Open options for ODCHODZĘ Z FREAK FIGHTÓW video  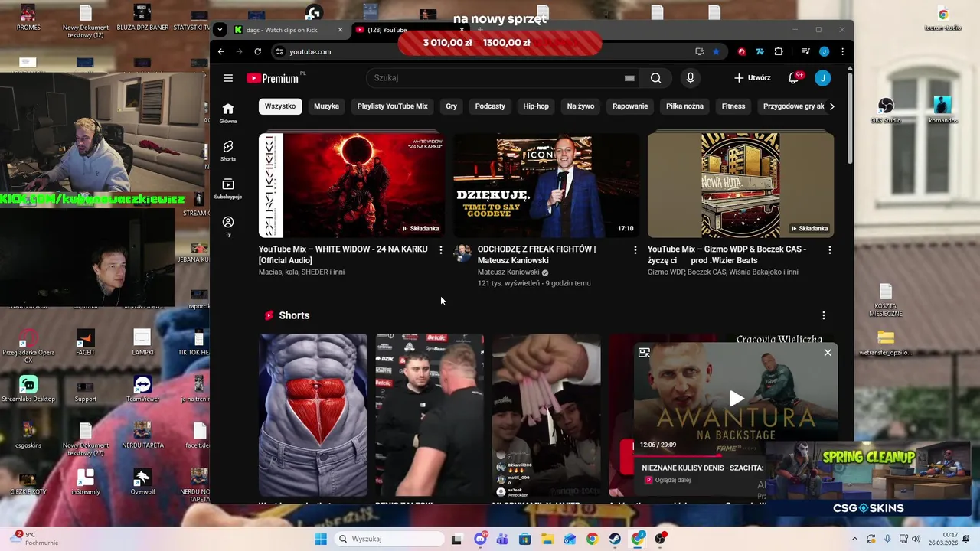[635, 250]
